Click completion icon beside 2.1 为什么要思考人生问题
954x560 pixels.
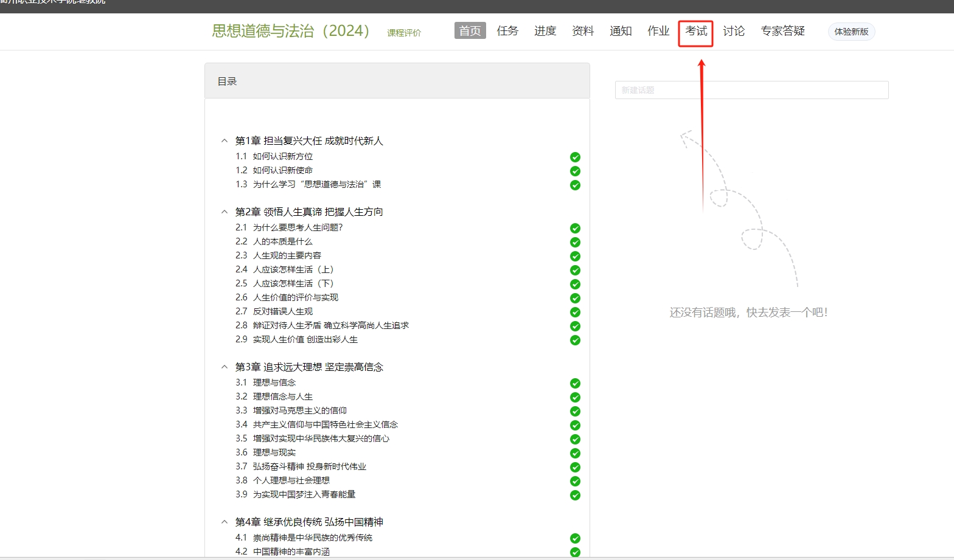tap(575, 228)
